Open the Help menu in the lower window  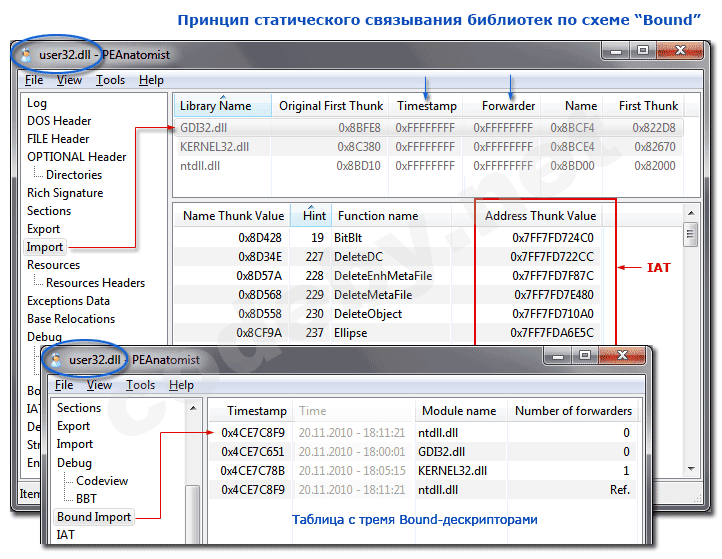coord(181,385)
